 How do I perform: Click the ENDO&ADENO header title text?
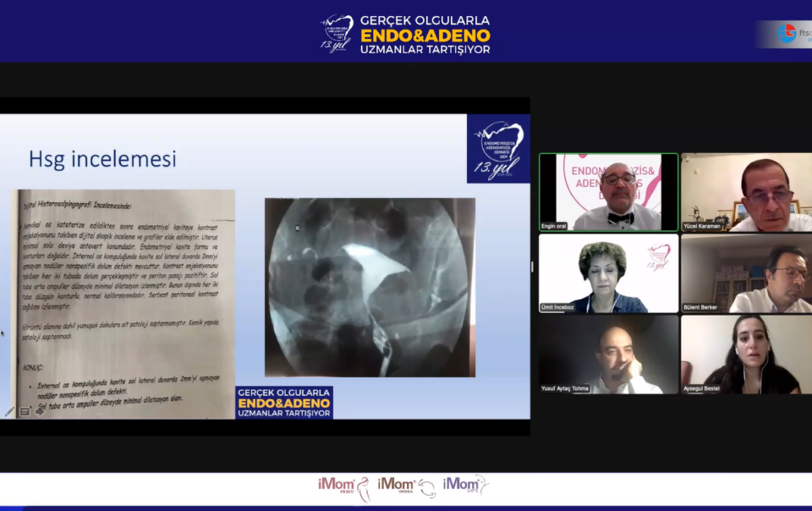425,35
